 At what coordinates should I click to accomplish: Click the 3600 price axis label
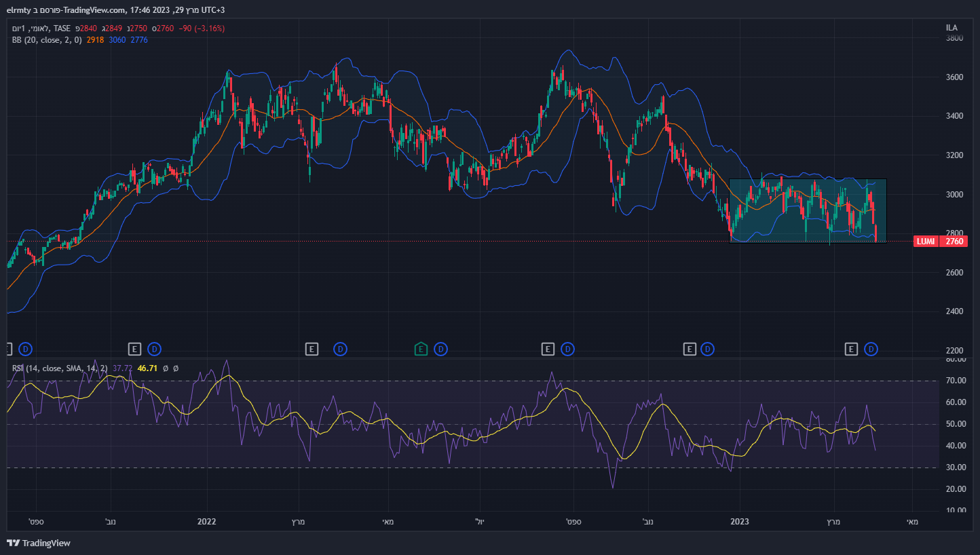click(955, 77)
